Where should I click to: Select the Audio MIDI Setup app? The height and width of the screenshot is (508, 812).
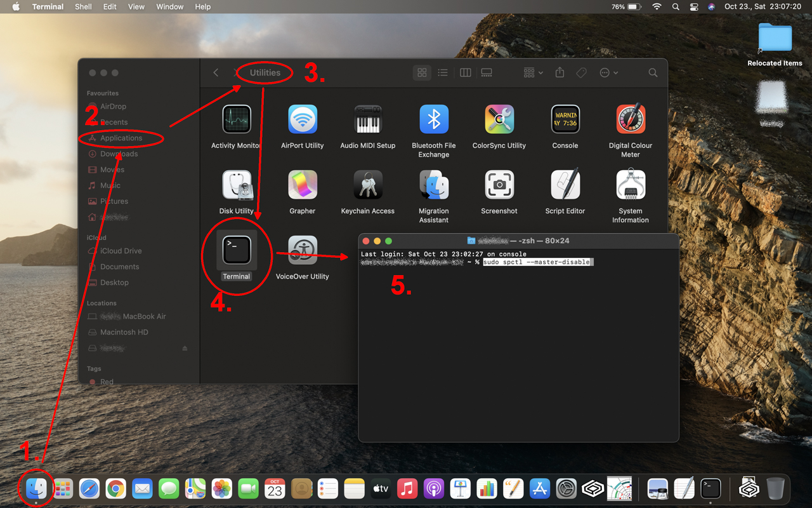tap(368, 119)
